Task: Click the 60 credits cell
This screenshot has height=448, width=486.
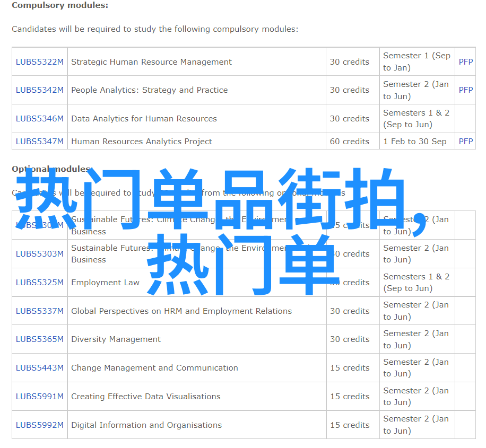Action: coord(349,142)
